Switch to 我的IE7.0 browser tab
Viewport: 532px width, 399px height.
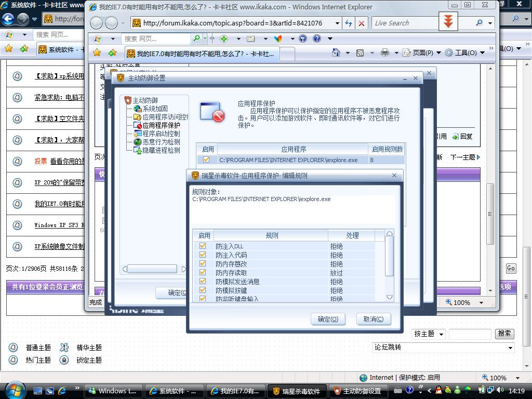[202, 54]
